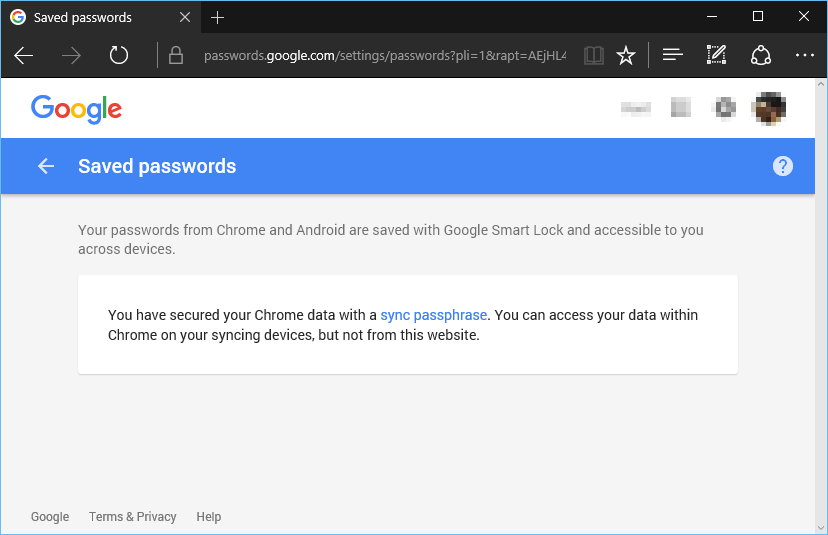Make a web note with pen icon
Image resolution: width=828 pixels, height=535 pixels.
(x=717, y=54)
